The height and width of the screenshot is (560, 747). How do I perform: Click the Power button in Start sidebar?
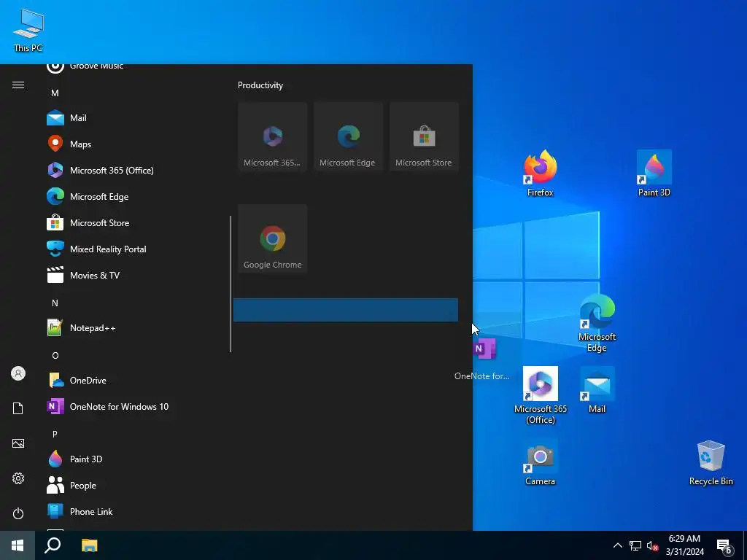pos(18,513)
